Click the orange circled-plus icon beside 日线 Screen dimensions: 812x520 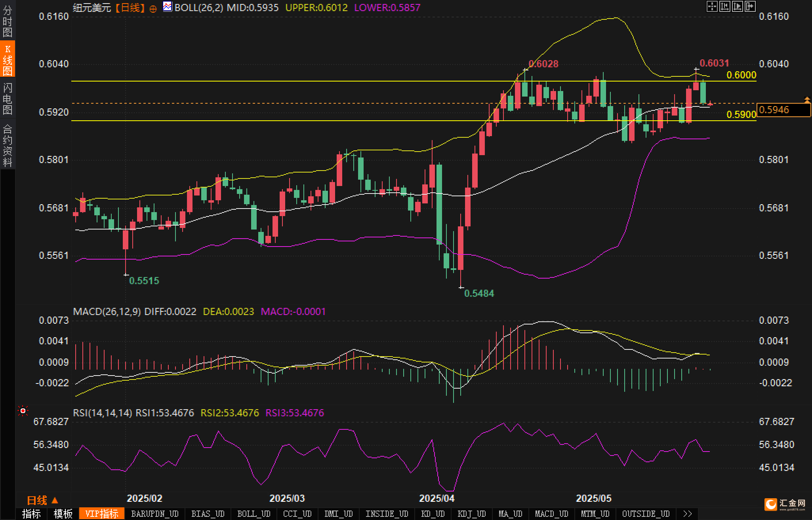coord(153,9)
